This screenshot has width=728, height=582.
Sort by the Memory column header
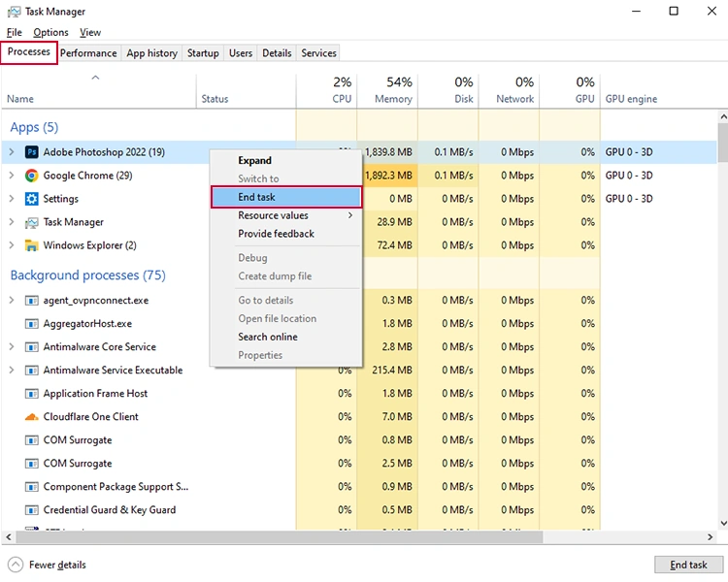[387, 91]
